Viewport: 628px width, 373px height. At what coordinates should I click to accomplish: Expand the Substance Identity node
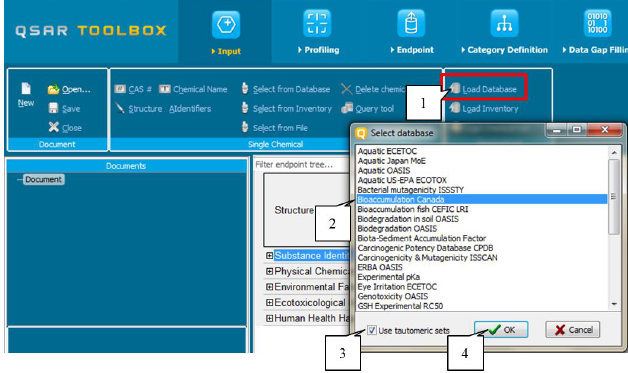coord(270,255)
